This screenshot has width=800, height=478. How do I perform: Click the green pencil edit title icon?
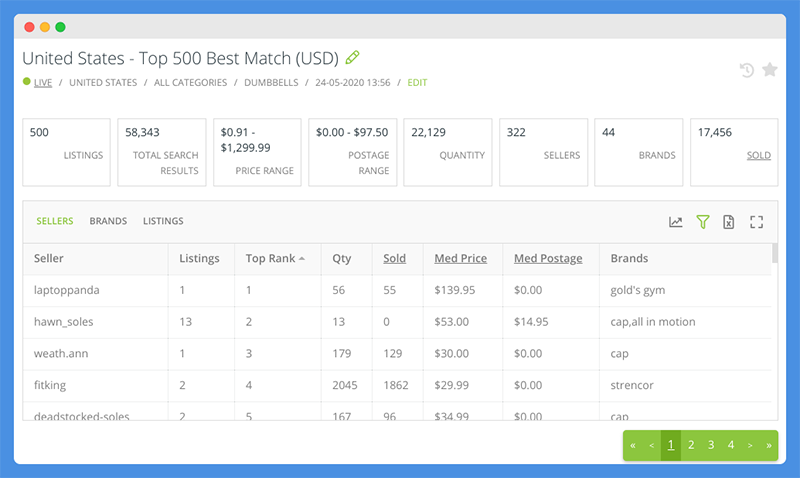(x=352, y=57)
